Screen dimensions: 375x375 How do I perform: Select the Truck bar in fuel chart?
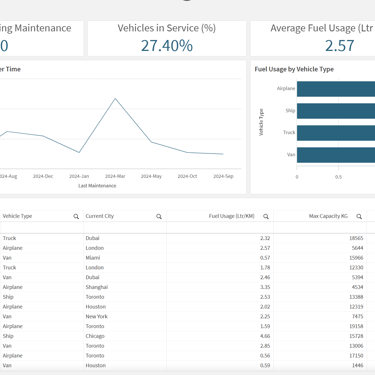pyautogui.click(x=336, y=133)
